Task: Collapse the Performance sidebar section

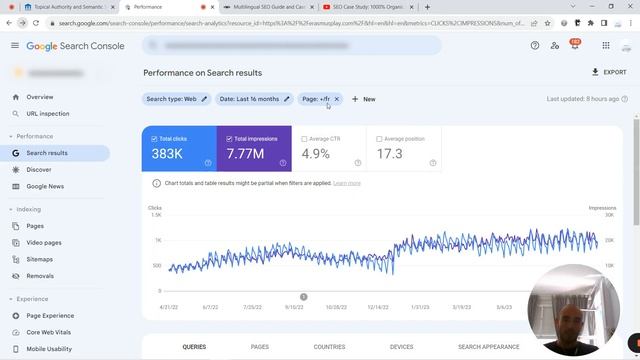Action: tap(11, 136)
